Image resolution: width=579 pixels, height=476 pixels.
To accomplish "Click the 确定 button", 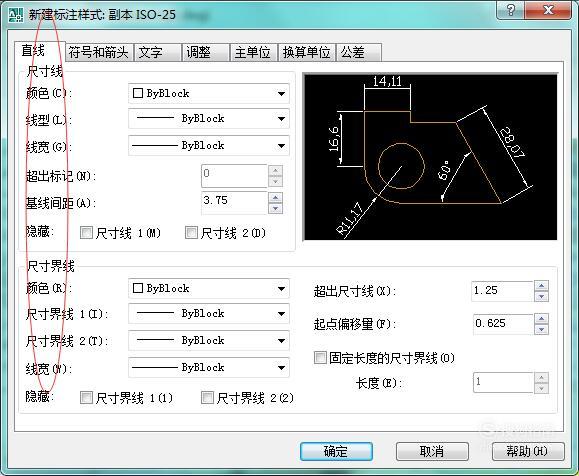I will (x=336, y=451).
